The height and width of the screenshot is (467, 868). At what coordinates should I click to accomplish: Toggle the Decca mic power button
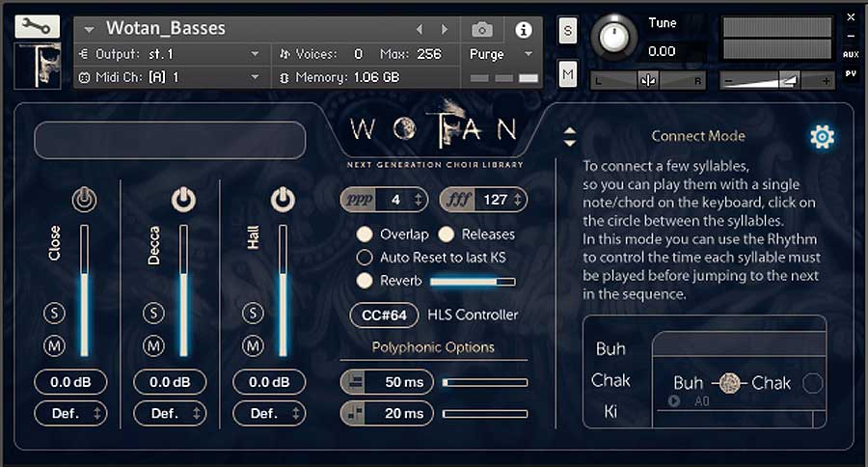click(x=183, y=200)
